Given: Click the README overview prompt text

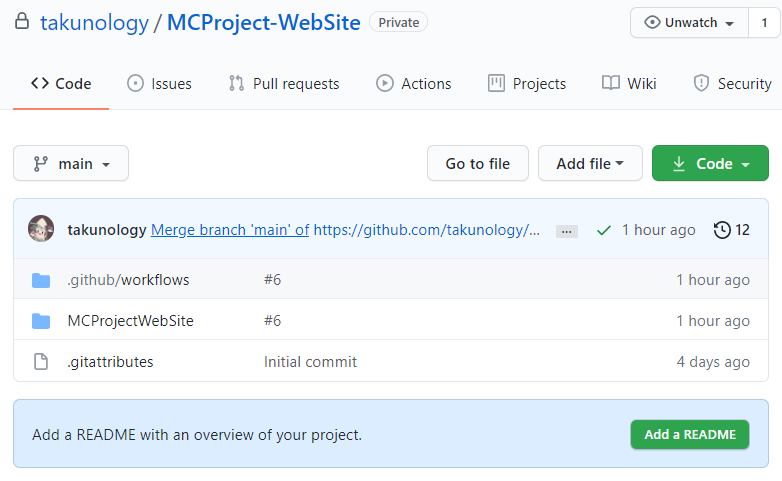Looking at the screenshot, I should pos(197,435).
